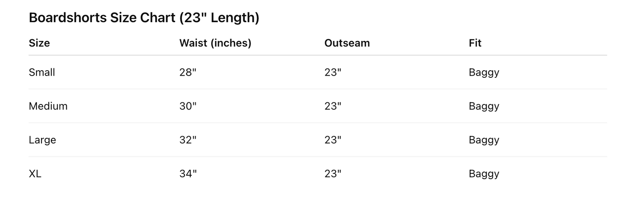Select the 34" waist value
The height and width of the screenshot is (205, 644).
pyautogui.click(x=188, y=174)
